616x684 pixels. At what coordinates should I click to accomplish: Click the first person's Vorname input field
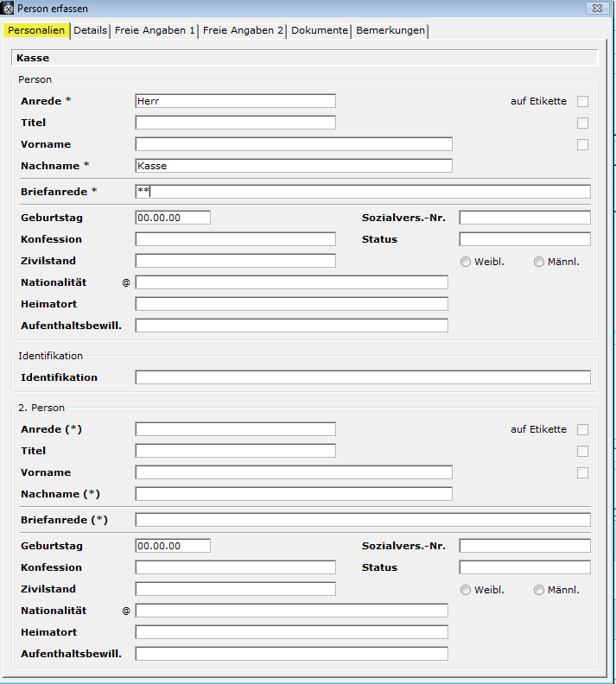coord(294,144)
